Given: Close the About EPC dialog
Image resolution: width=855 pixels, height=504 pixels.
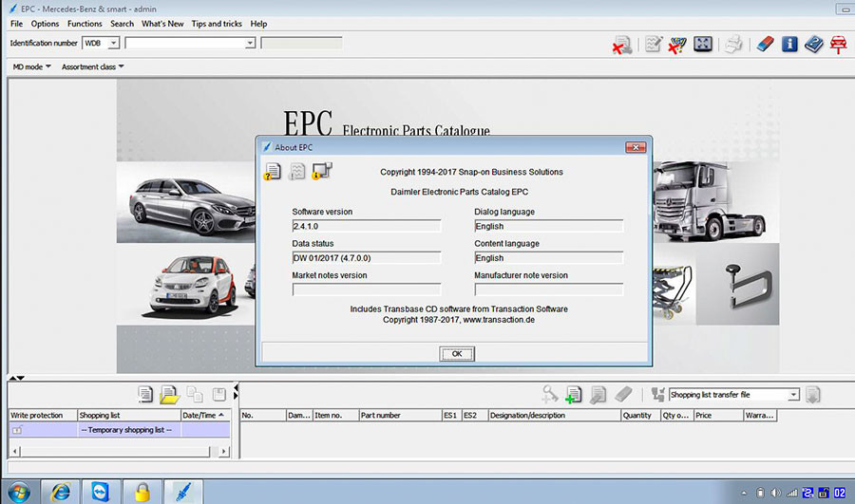Looking at the screenshot, I should pos(636,147).
